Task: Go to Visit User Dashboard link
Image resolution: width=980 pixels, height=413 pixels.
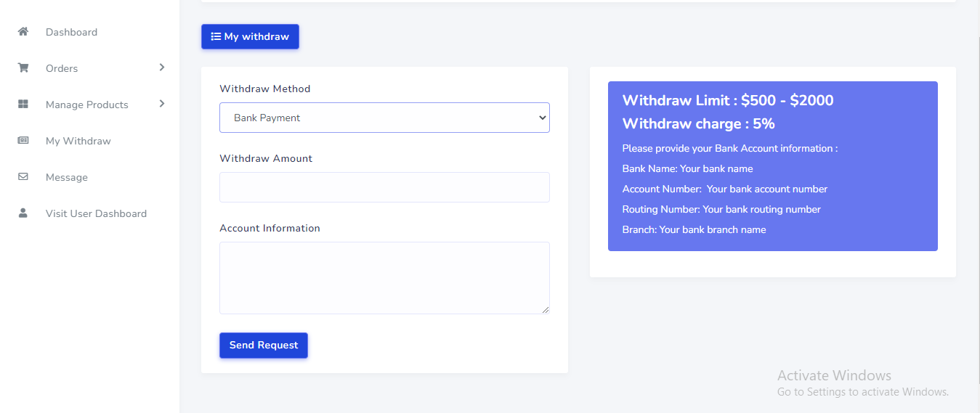Action: (96, 213)
